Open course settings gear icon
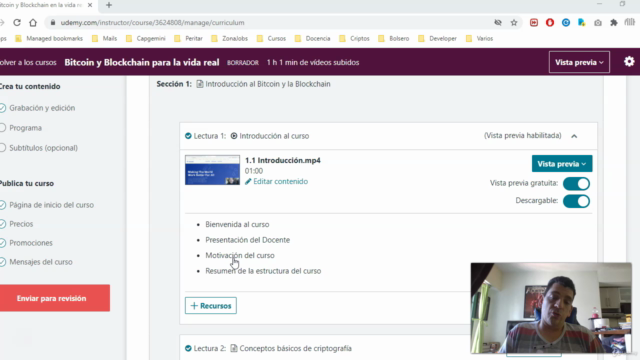 [629, 62]
